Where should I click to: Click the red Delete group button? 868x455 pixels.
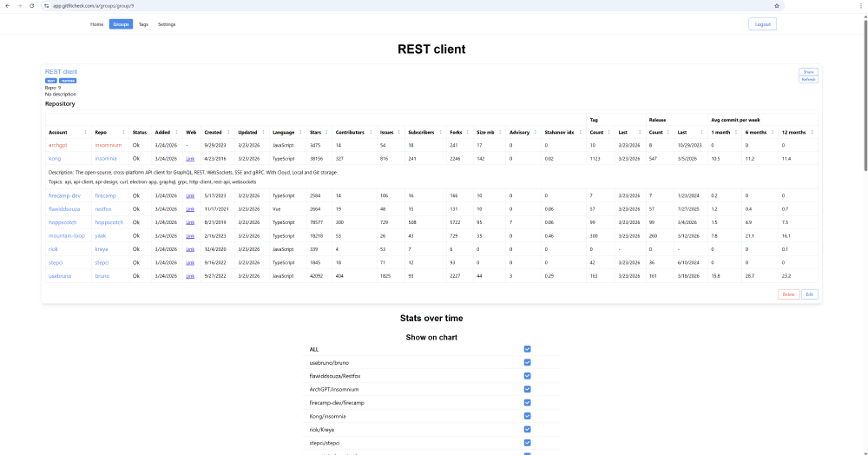(788, 294)
